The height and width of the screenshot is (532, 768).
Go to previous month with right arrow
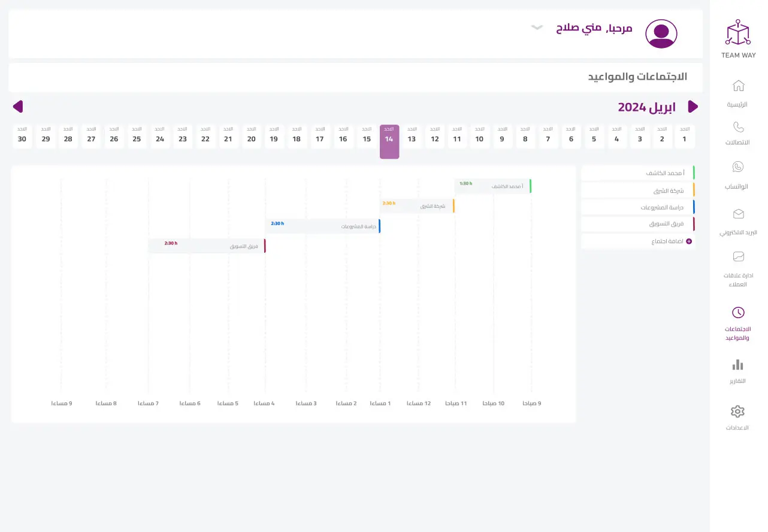693,107
